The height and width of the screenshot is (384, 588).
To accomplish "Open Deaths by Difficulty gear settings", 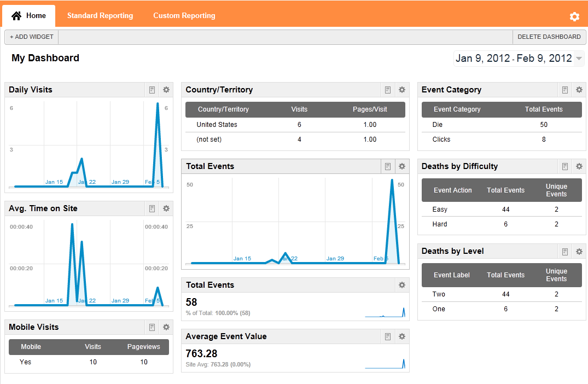I will [579, 166].
